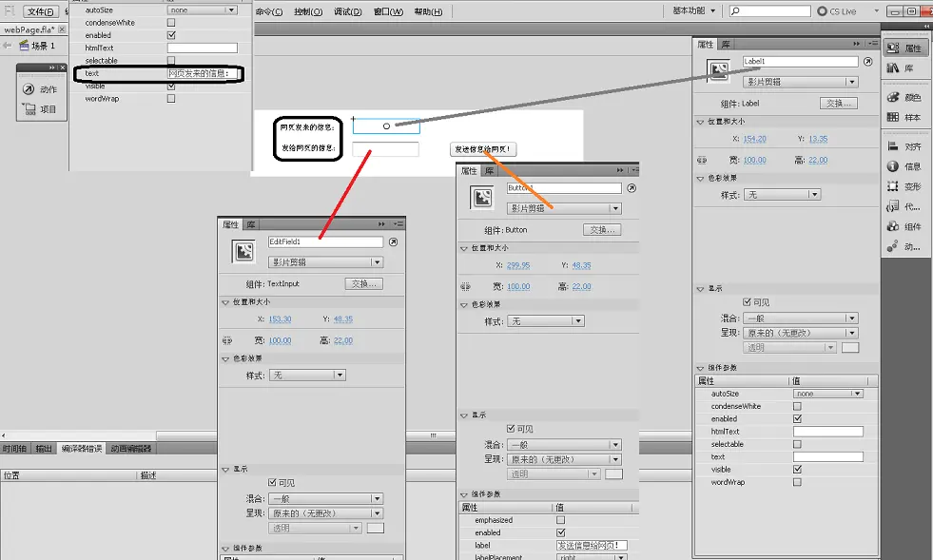The image size is (933, 560).
Task: Click the Label1 instance name field
Action: (x=800, y=61)
